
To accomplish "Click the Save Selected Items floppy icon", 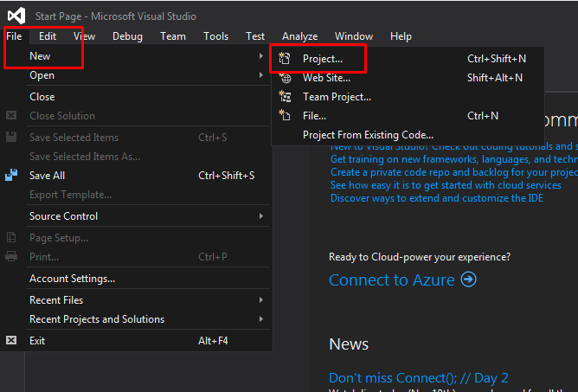I will (11, 137).
